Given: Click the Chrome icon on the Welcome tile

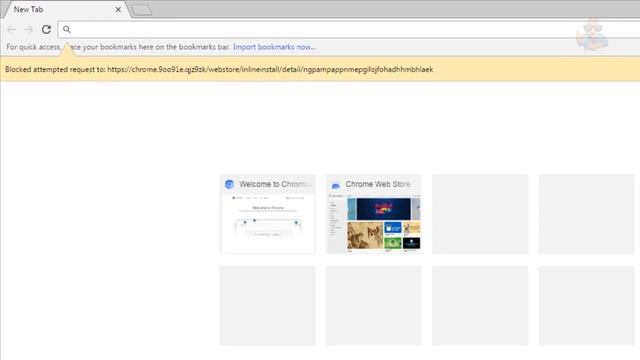Looking at the screenshot, I should (x=229, y=184).
